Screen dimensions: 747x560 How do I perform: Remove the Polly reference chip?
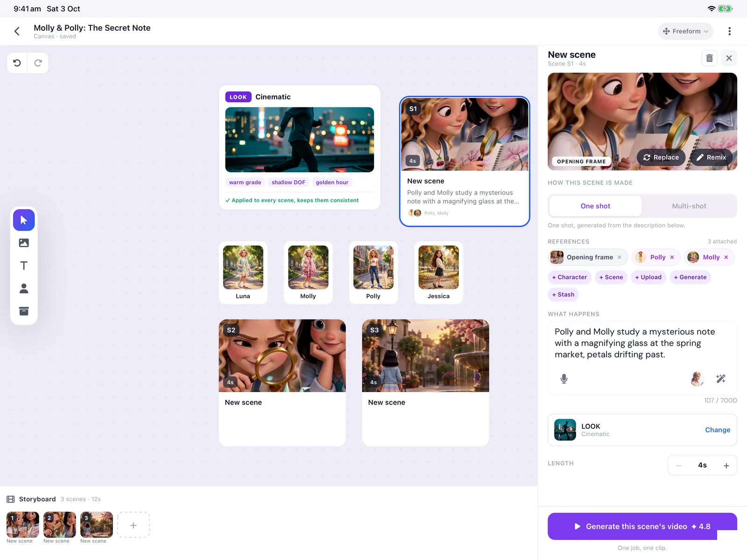[x=672, y=257]
